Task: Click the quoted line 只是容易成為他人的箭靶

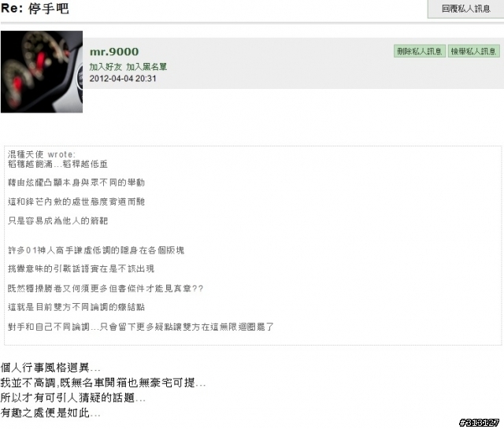Action: pyautogui.click(x=57, y=221)
